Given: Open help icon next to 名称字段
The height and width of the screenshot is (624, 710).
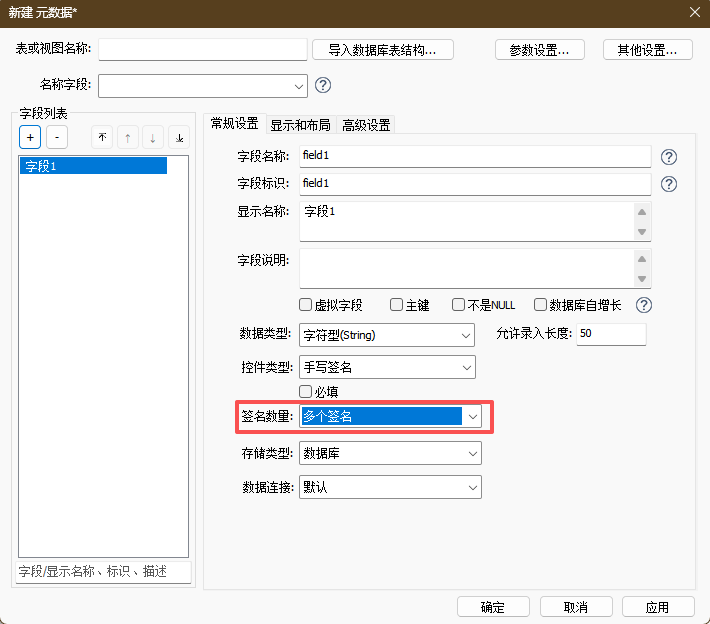Looking at the screenshot, I should coord(323,85).
